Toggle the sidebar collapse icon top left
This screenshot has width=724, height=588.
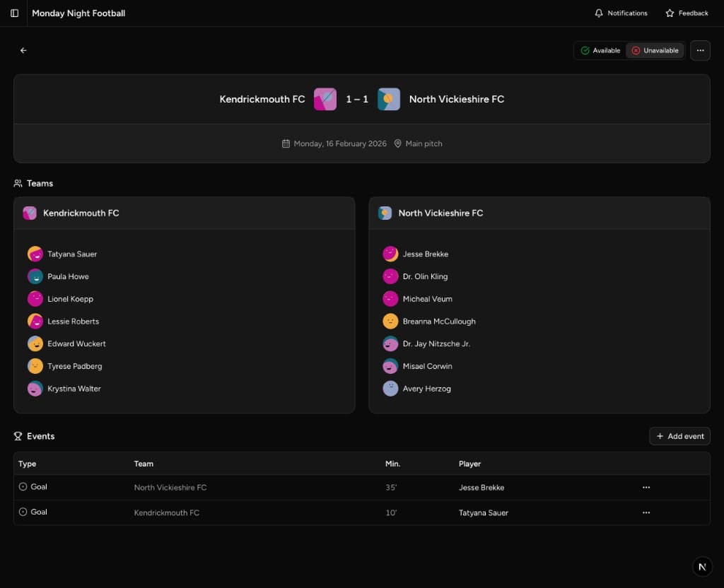point(14,13)
